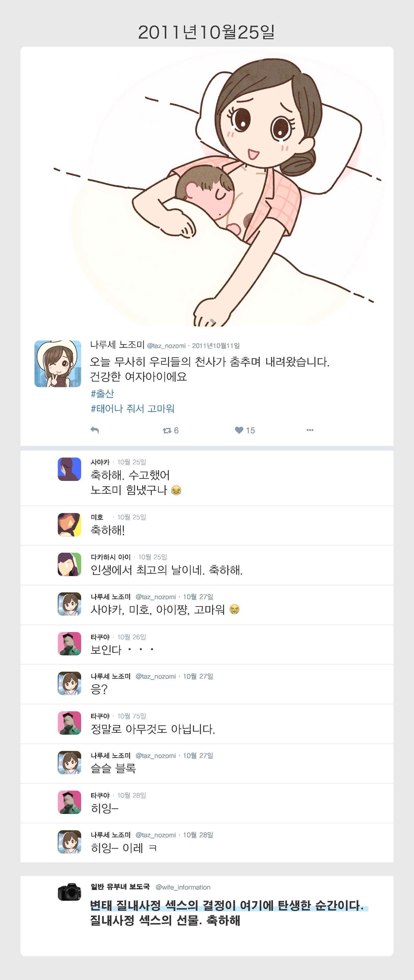414x980 pixels.
Task: Click the reply arrow icon under the tweet
Action: click(x=95, y=430)
